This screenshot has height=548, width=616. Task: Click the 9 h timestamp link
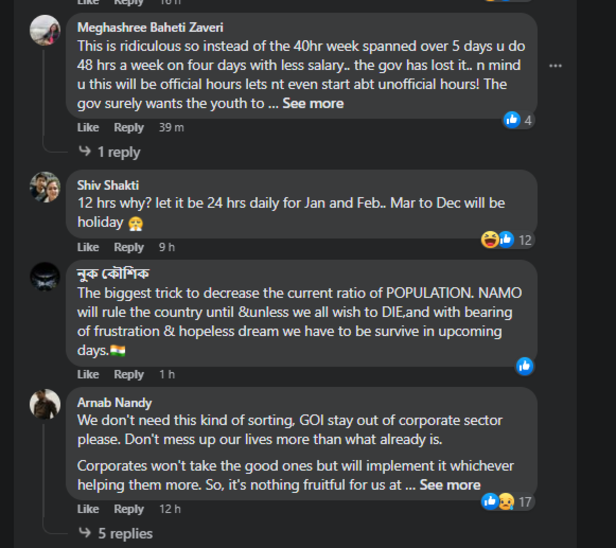point(167,247)
